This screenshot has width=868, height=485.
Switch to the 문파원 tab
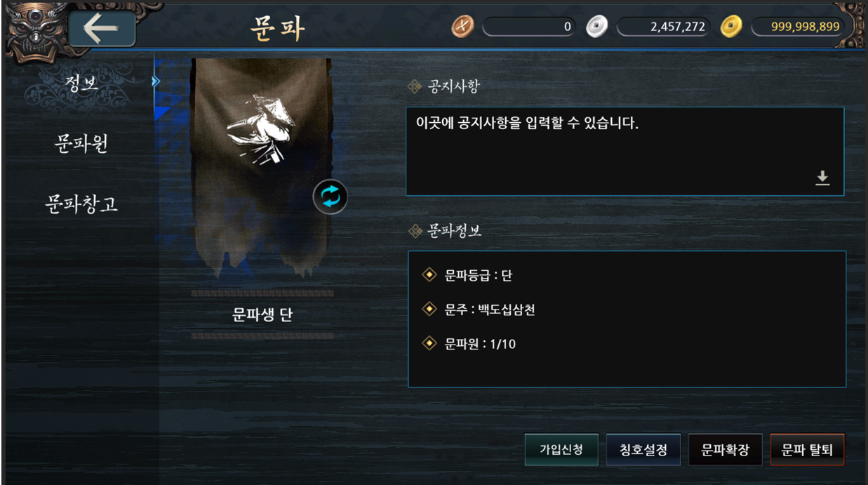(81, 143)
